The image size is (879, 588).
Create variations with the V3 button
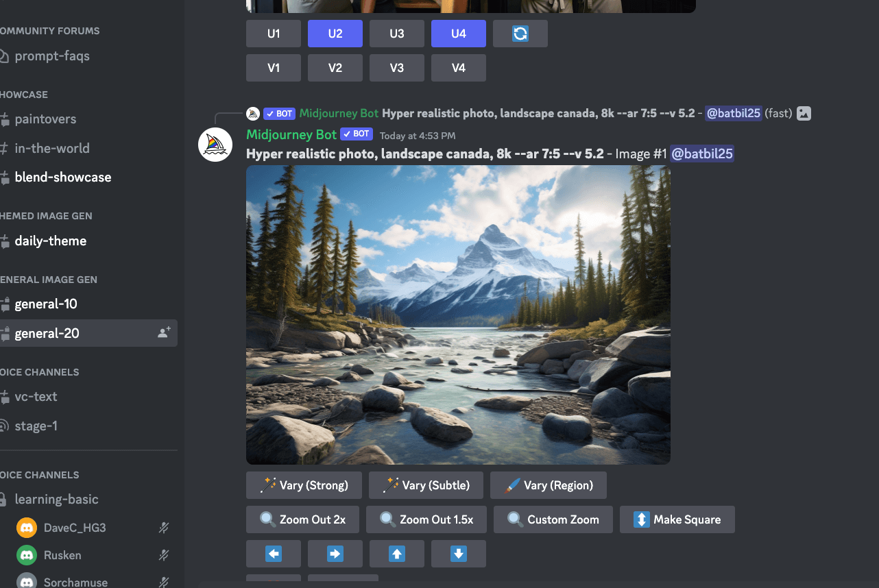pyautogui.click(x=397, y=68)
